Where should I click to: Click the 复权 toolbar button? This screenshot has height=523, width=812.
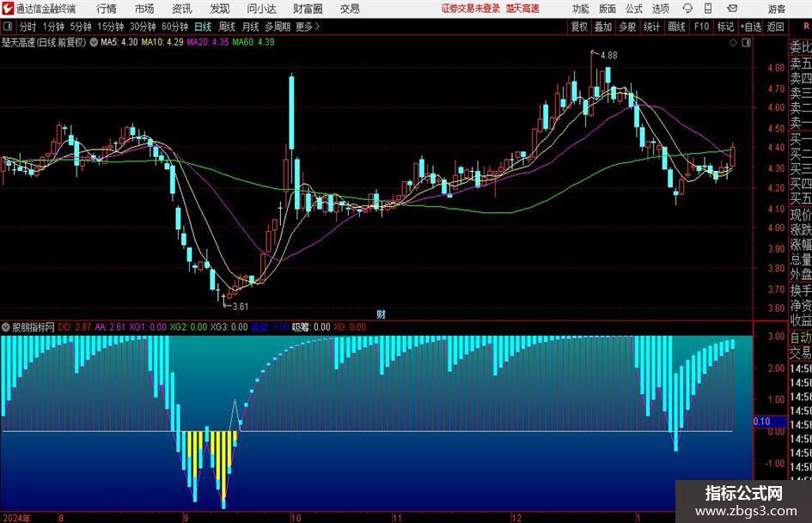[579, 27]
